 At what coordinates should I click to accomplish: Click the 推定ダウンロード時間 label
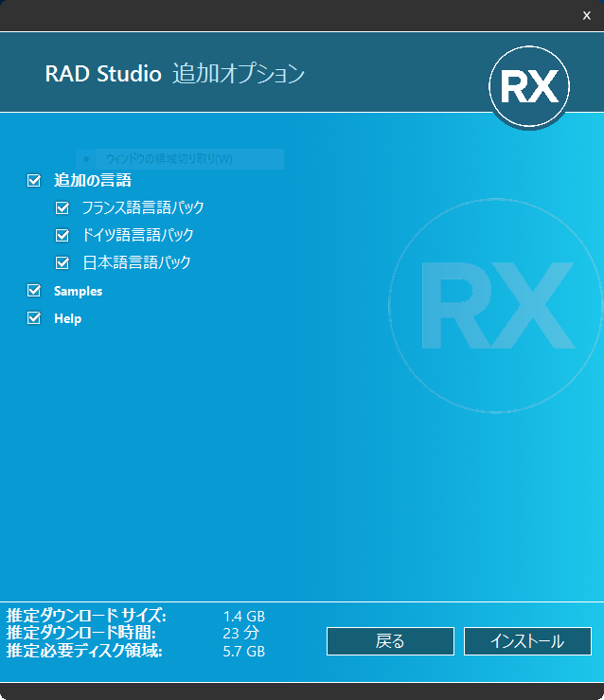[81, 633]
